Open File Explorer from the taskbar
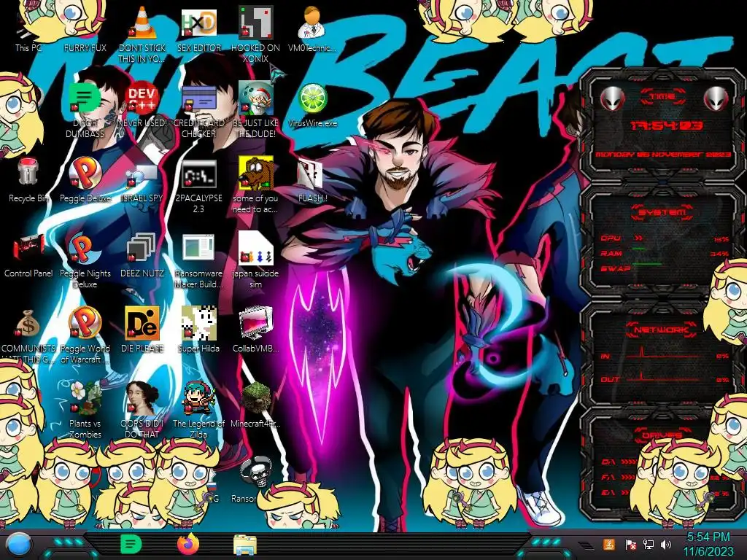The image size is (747, 560). (245, 545)
